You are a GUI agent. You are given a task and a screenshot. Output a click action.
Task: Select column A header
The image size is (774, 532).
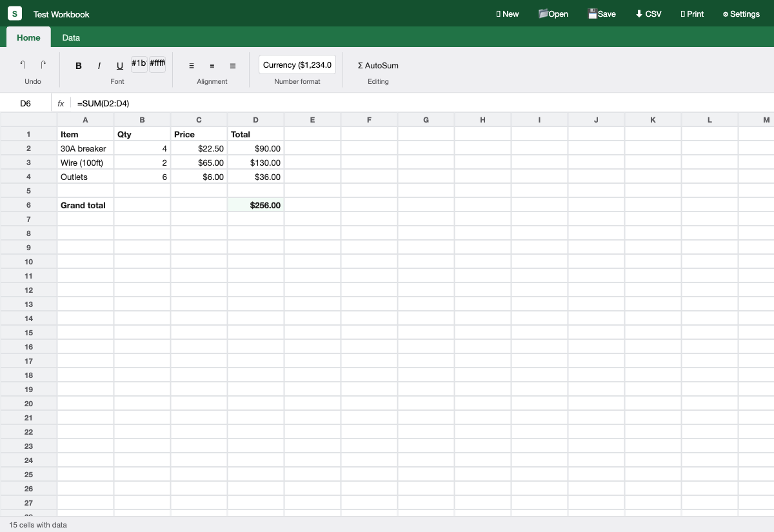click(x=85, y=120)
